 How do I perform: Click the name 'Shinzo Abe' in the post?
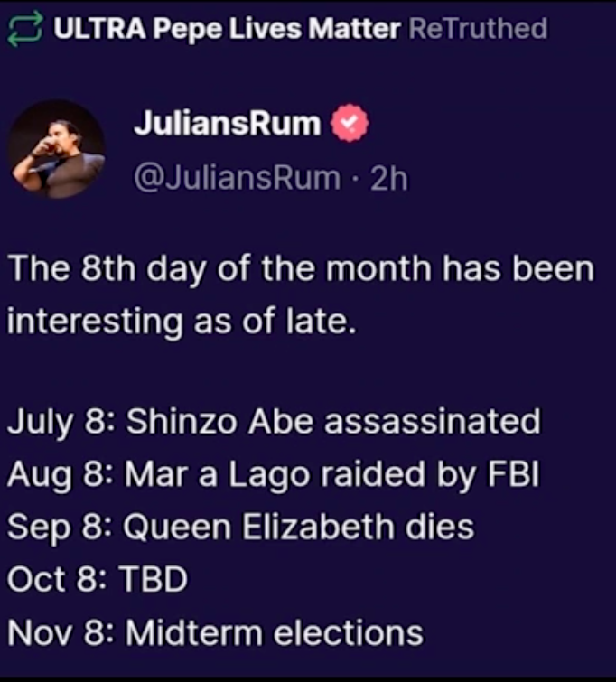click(x=219, y=422)
